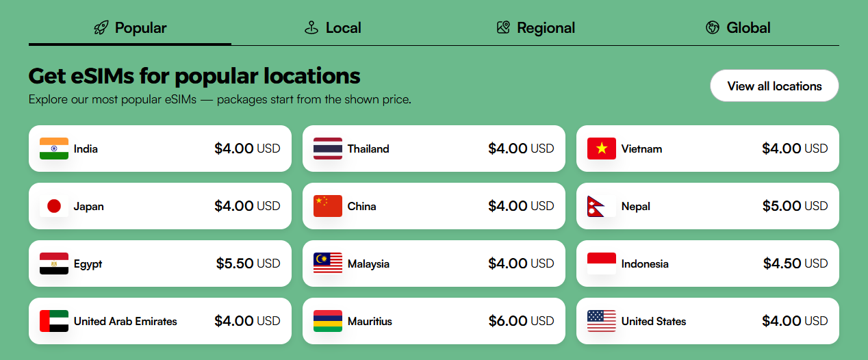Image resolution: width=868 pixels, height=360 pixels.
Task: Switch to the Local tab
Action: (333, 28)
